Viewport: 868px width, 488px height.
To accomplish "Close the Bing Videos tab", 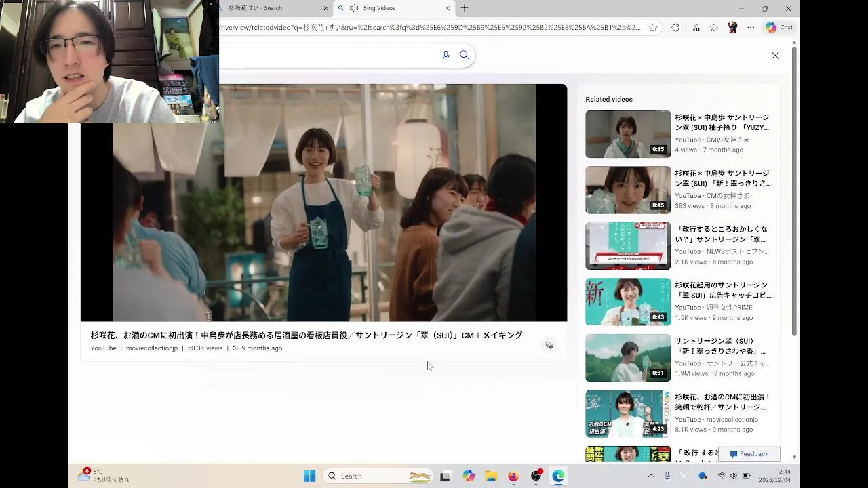I will [x=448, y=8].
